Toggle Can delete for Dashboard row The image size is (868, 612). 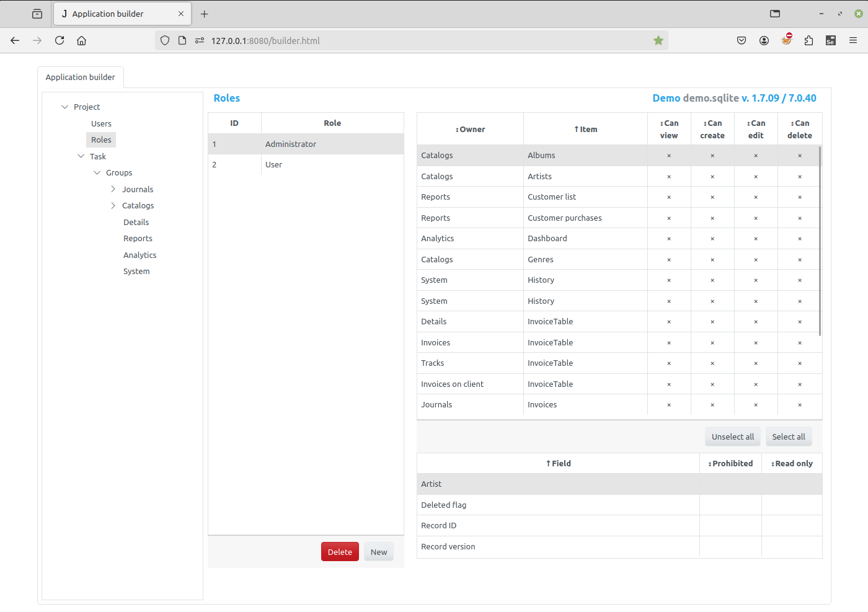click(800, 239)
